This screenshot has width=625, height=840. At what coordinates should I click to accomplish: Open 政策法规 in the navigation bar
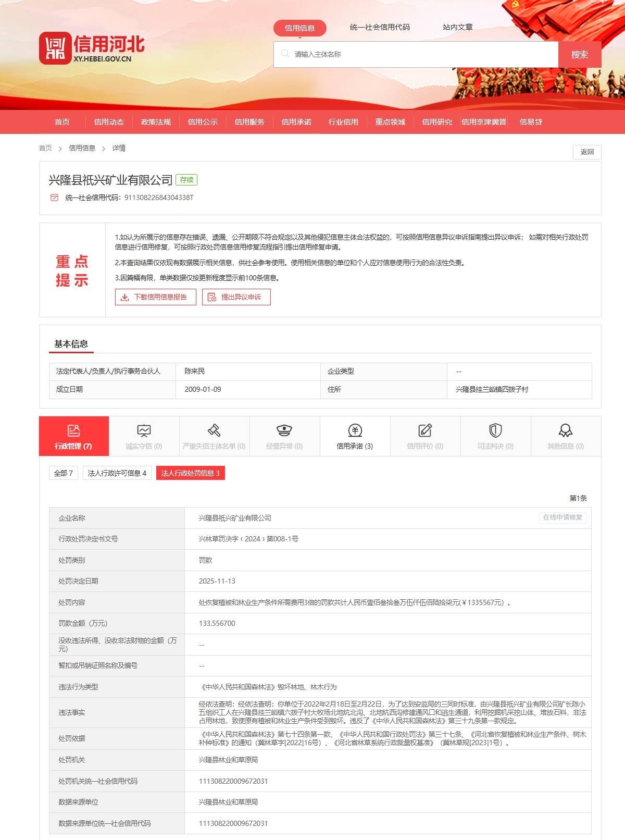click(x=156, y=122)
